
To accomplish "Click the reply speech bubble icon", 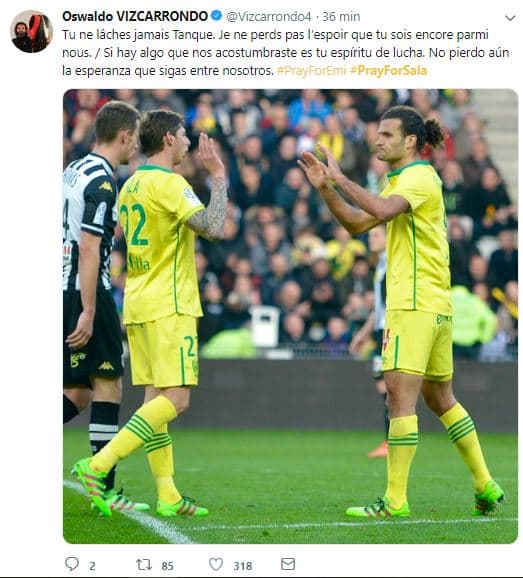I will 72,564.
